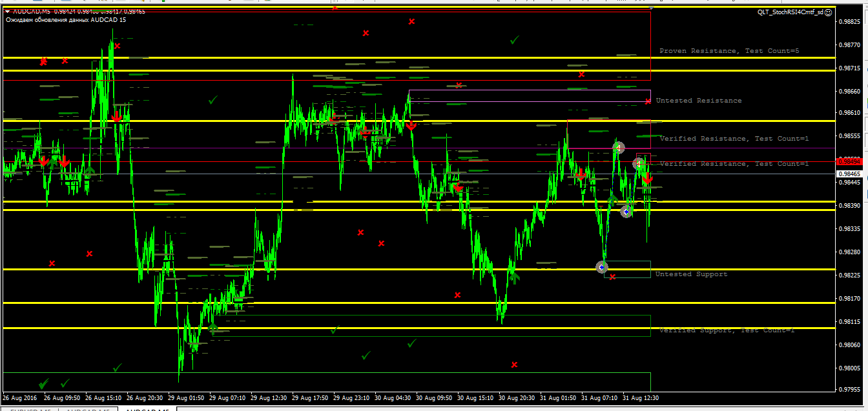The image size is (868, 411).
Task: Click the 0.98225 price scale value
Action: click(849, 275)
